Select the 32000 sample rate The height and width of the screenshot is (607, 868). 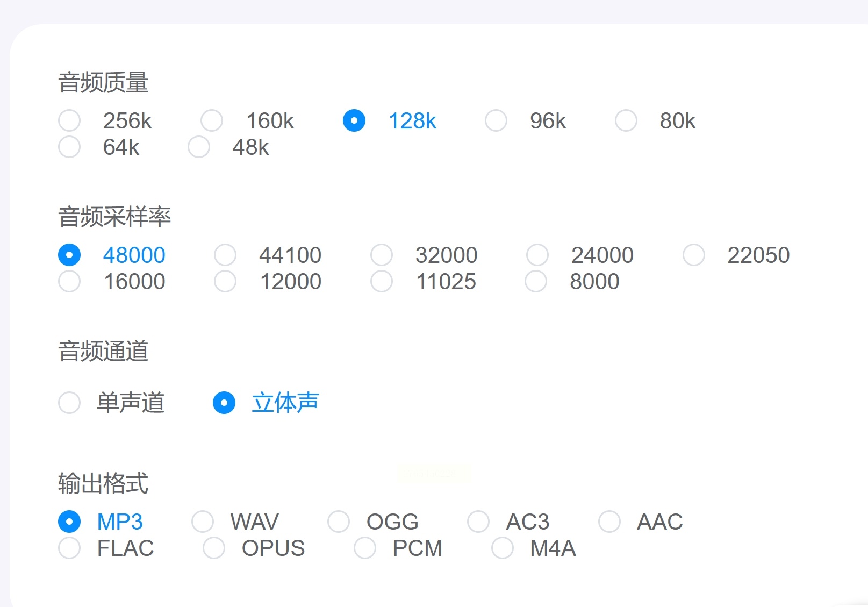click(x=382, y=255)
